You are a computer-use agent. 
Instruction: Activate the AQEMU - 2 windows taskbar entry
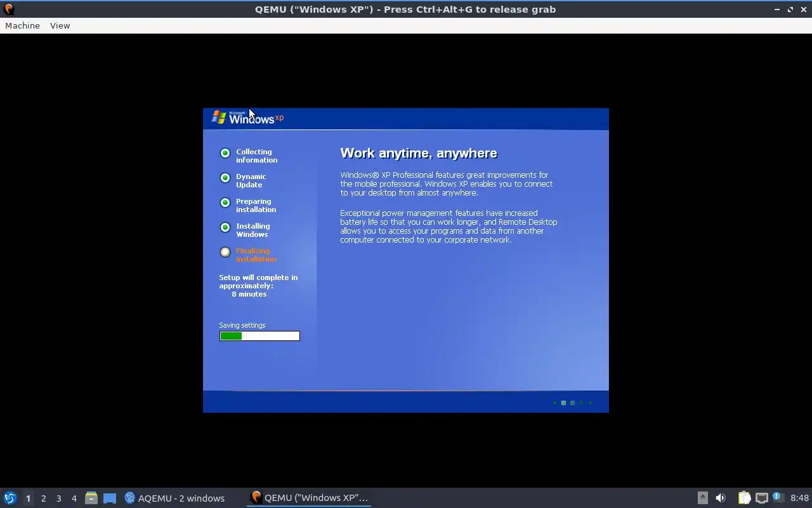[x=174, y=498]
